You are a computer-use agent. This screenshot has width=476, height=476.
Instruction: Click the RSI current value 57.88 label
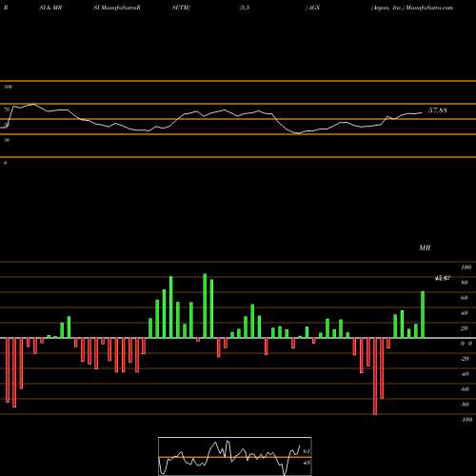pyautogui.click(x=438, y=110)
